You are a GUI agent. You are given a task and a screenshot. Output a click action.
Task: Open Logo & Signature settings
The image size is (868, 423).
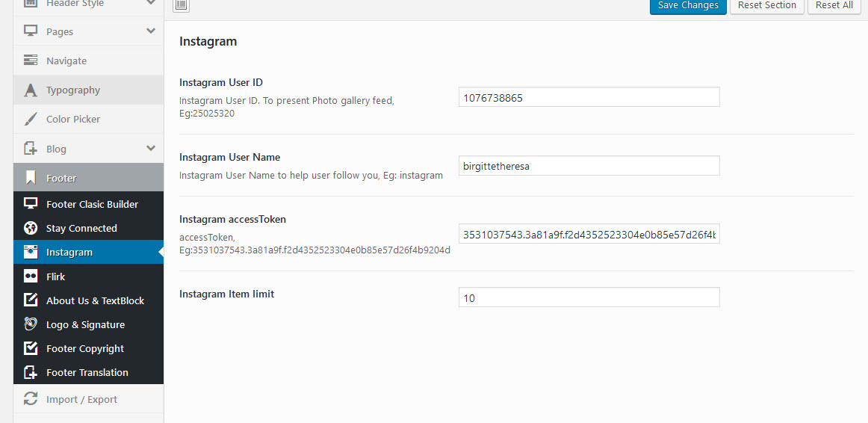(x=89, y=324)
